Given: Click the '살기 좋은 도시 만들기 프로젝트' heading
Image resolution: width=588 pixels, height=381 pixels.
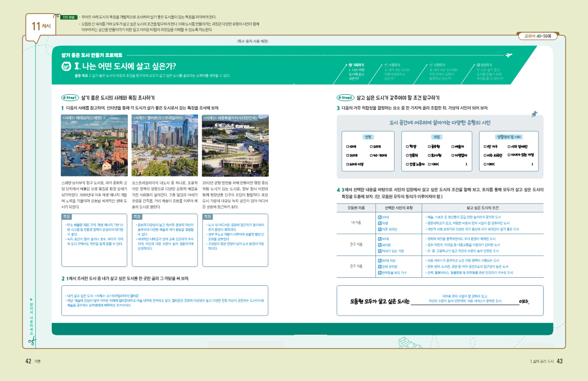Looking at the screenshot, I should click(91, 54).
